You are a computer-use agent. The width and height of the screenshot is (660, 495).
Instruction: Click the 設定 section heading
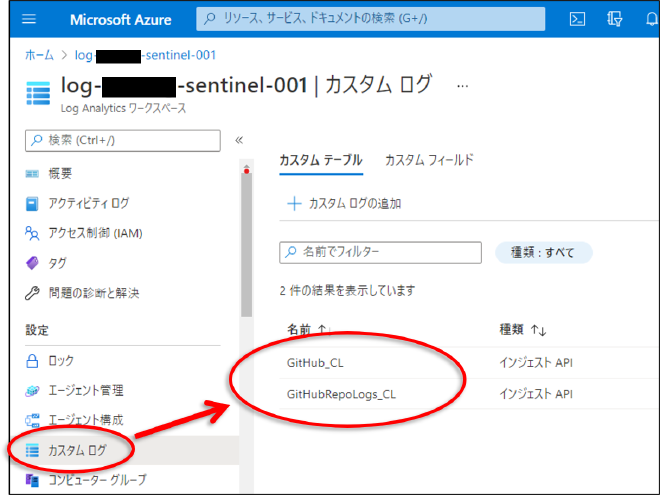37,330
